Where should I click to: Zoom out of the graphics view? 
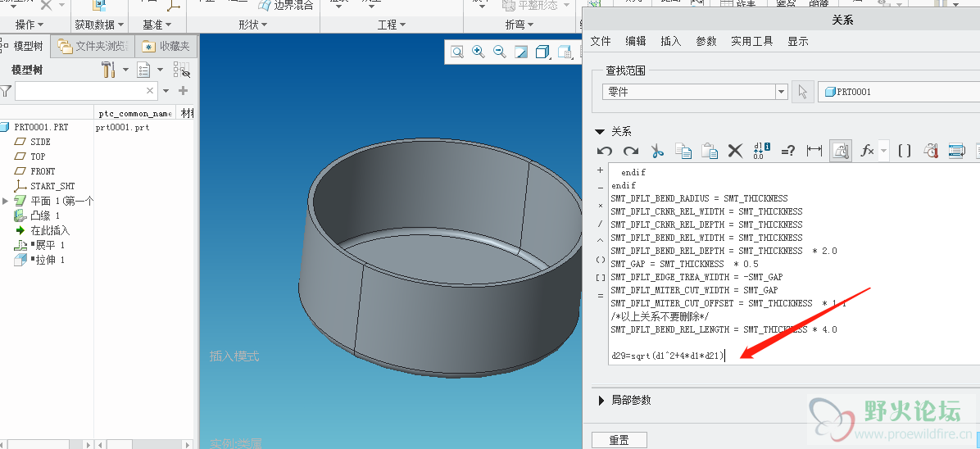click(499, 52)
